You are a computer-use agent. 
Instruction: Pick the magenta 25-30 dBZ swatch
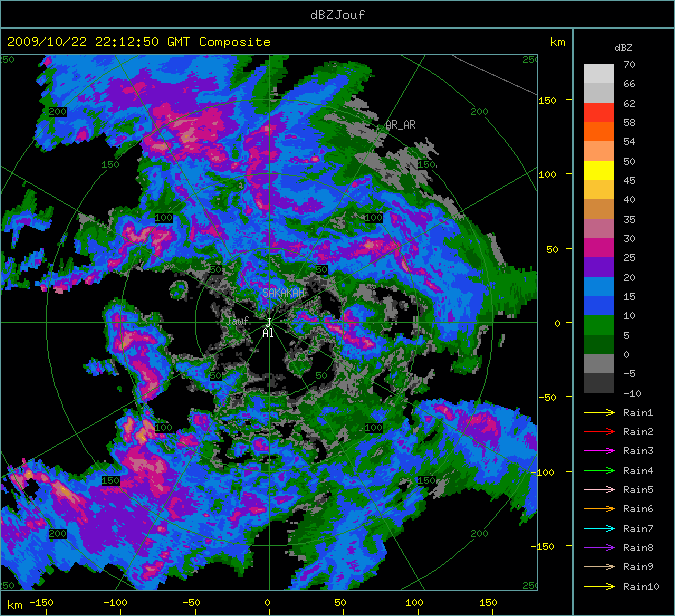pos(599,248)
